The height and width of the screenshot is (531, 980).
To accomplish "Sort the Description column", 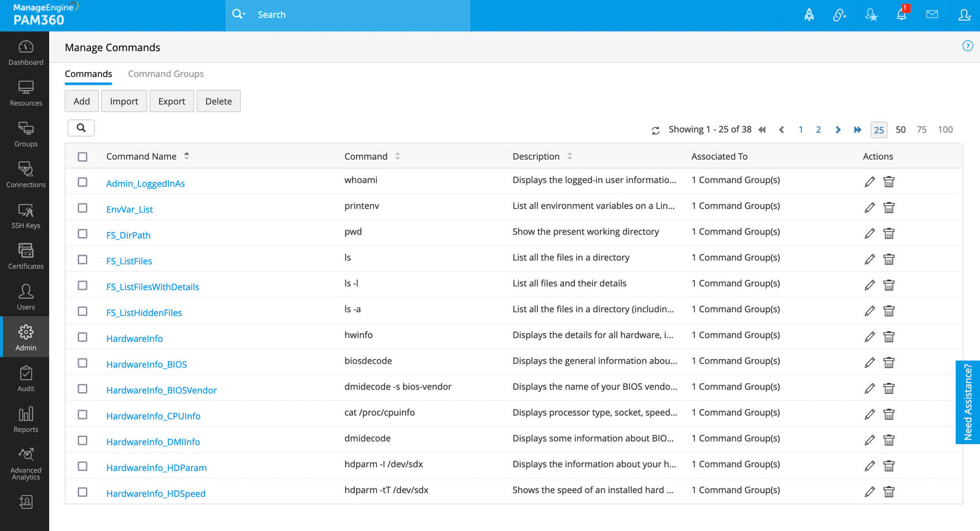I will [570, 156].
